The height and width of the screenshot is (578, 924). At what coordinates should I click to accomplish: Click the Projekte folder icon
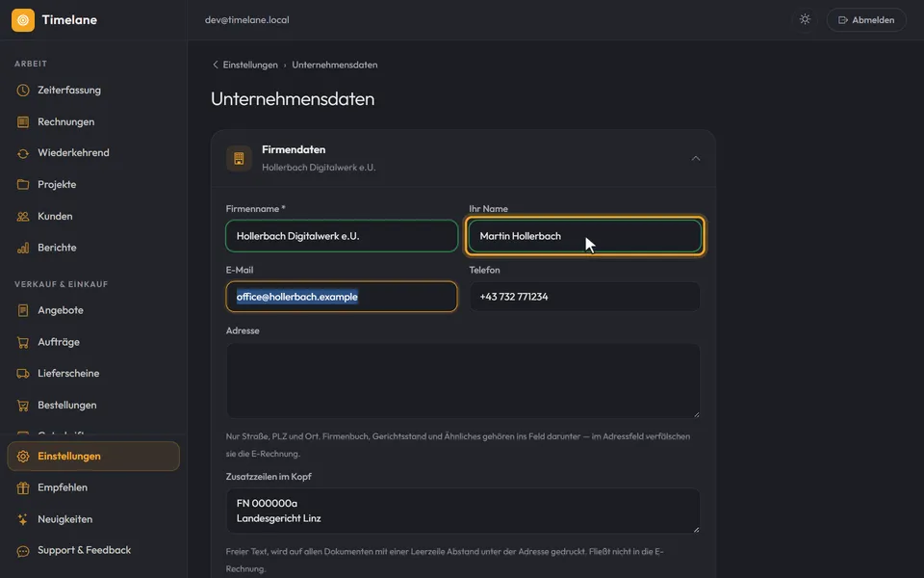23,185
